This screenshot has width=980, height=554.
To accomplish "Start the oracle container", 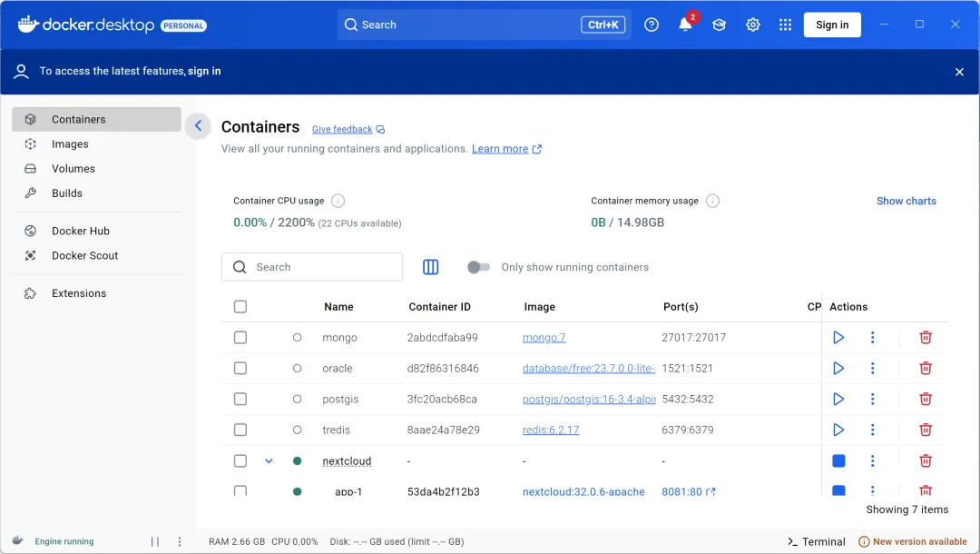I will [838, 369].
